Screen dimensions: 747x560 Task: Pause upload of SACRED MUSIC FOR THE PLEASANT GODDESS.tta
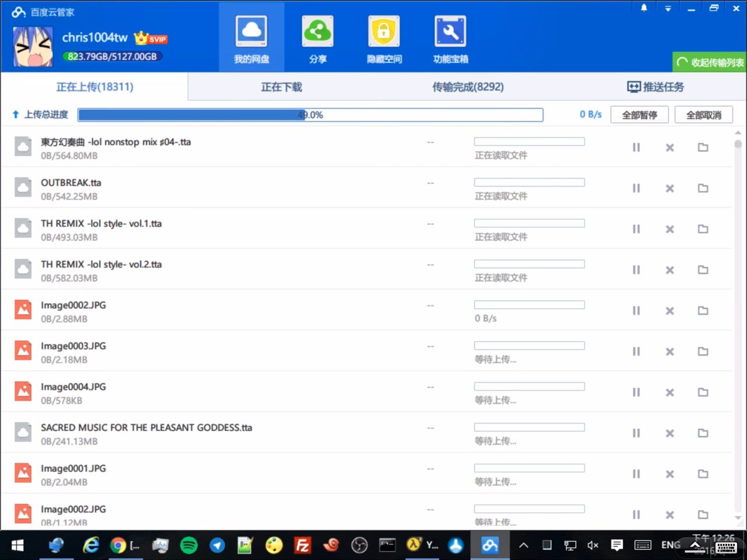click(x=636, y=433)
